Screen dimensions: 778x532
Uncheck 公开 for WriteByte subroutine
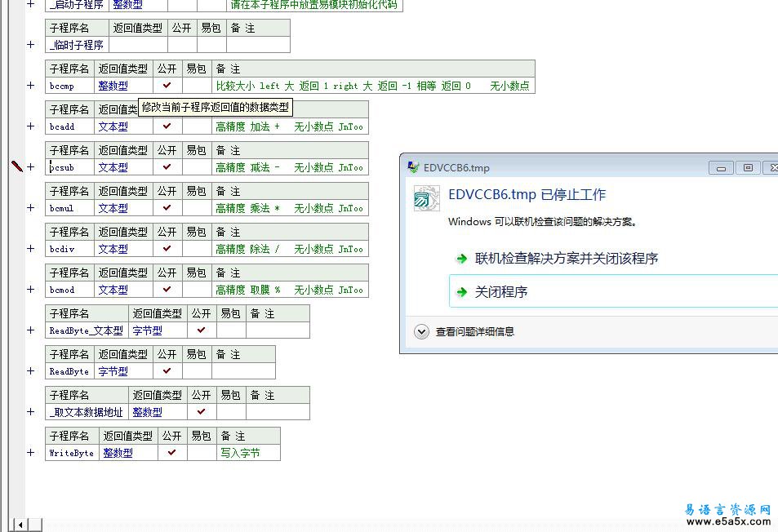(171, 452)
